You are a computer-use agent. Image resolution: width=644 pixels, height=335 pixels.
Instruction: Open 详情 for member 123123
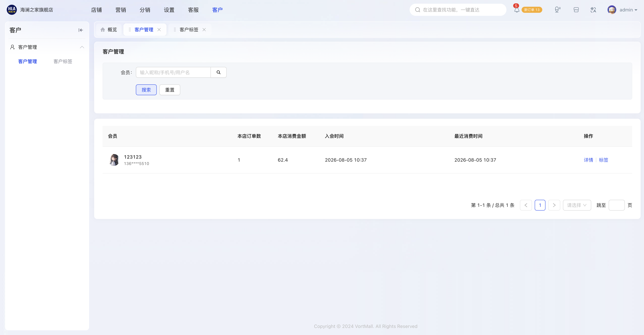[x=589, y=160]
